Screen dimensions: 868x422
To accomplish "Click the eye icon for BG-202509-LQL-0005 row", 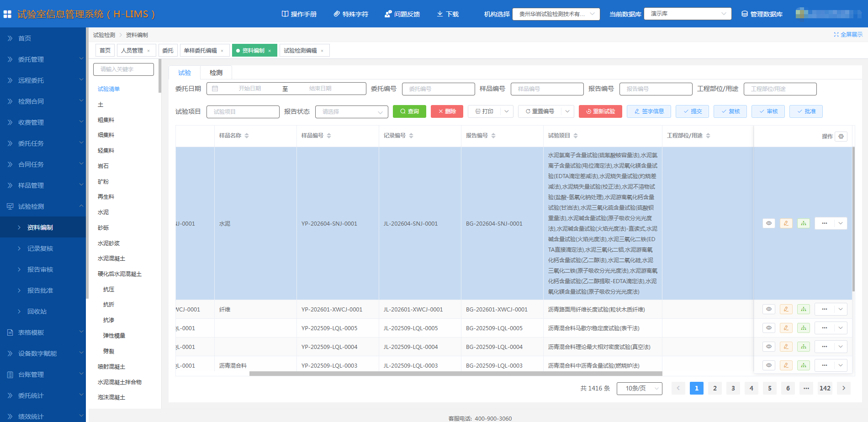I will point(769,328).
